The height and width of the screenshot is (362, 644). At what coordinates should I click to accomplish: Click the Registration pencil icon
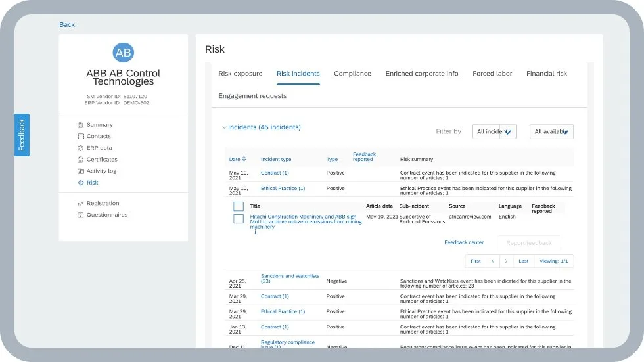(x=80, y=203)
